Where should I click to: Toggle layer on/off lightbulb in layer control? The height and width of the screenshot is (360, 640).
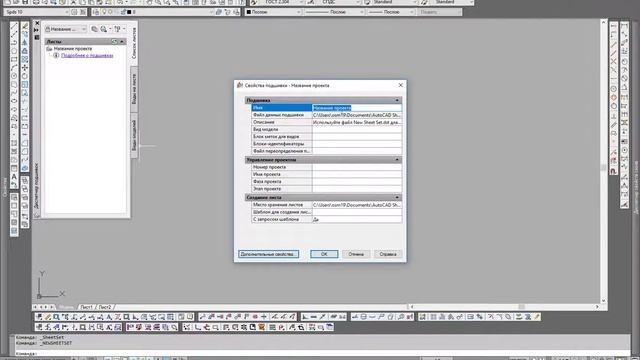(104, 12)
